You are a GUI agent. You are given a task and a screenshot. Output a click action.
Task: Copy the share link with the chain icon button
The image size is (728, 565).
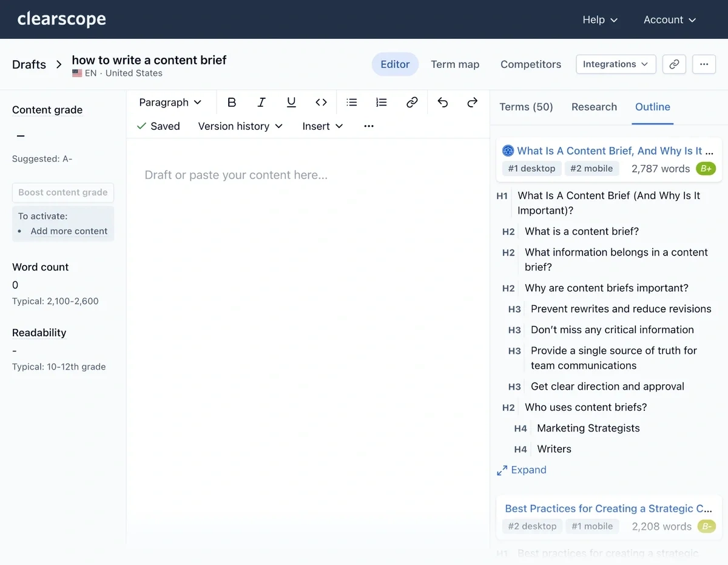tap(674, 64)
